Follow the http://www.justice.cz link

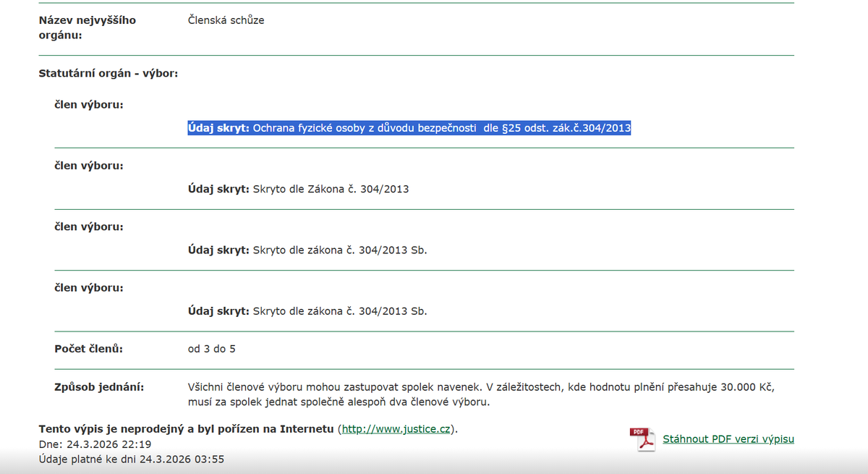coord(397,429)
